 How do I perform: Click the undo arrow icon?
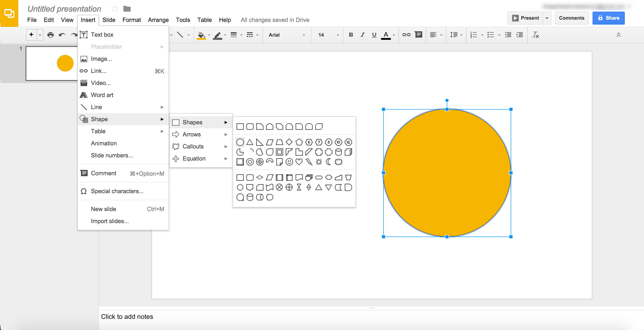pyautogui.click(x=62, y=35)
